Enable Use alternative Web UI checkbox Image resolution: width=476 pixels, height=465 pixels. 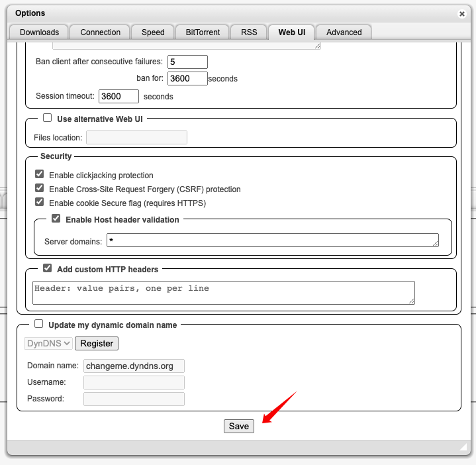point(48,117)
